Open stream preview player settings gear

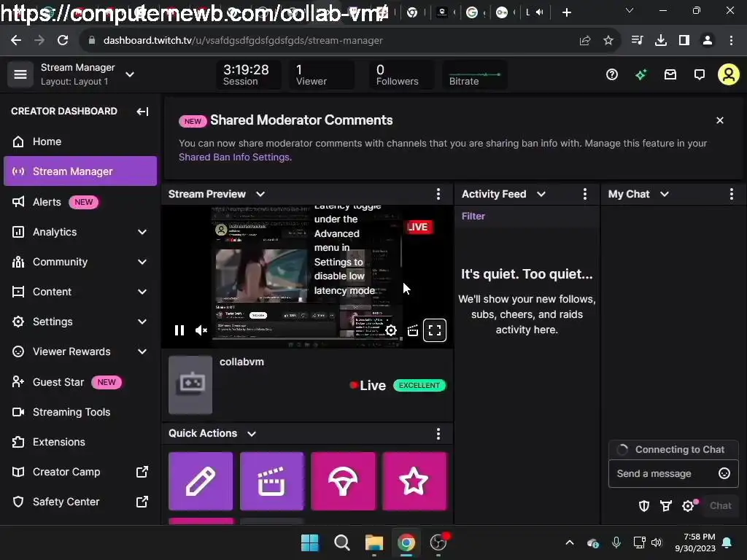[x=391, y=330]
